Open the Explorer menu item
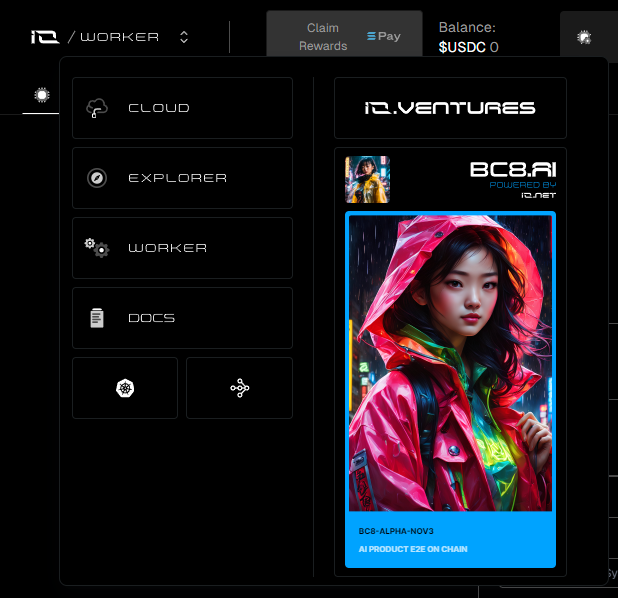Viewport: 618px width, 598px height. (x=182, y=178)
